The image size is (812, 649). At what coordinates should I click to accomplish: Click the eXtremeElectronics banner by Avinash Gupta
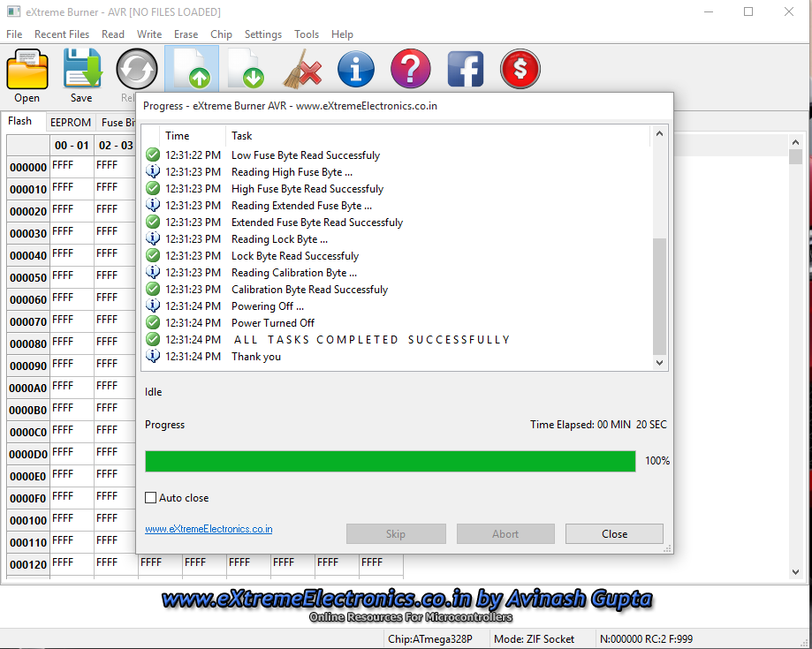coord(406,605)
